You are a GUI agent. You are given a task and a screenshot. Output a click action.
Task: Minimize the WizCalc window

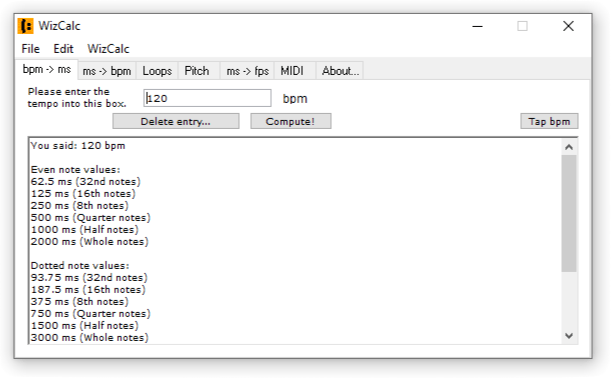click(x=477, y=26)
